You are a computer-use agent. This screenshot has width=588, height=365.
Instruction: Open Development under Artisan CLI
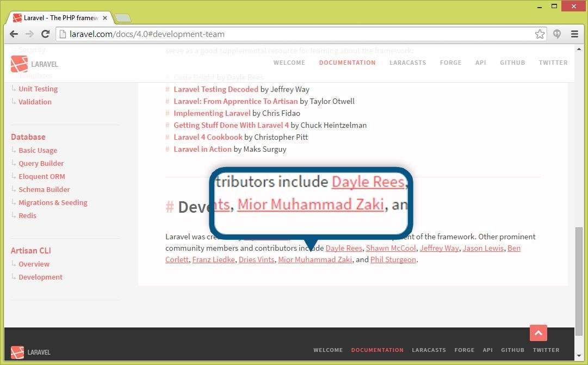pyautogui.click(x=40, y=277)
